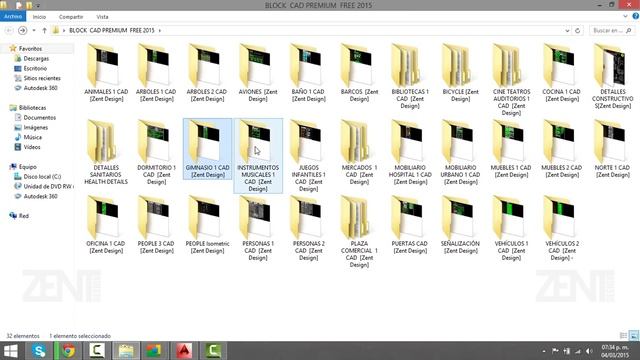Viewport: 640px width, 360px height.
Task: Open the ANIMALES 1 CAD folder
Action: (x=106, y=73)
